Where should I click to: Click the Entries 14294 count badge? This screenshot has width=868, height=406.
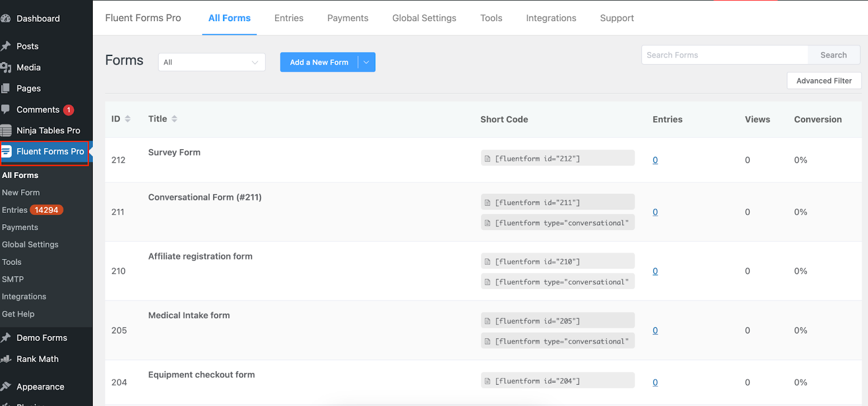(47, 210)
